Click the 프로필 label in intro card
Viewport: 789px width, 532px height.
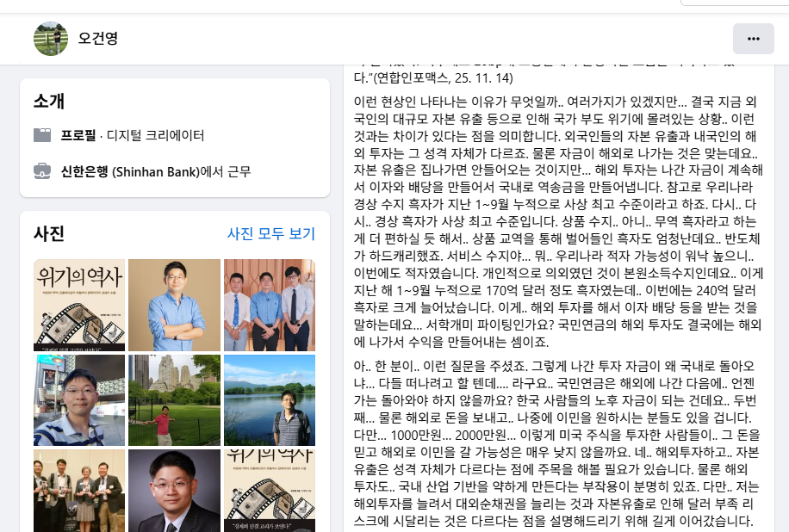(x=78, y=135)
